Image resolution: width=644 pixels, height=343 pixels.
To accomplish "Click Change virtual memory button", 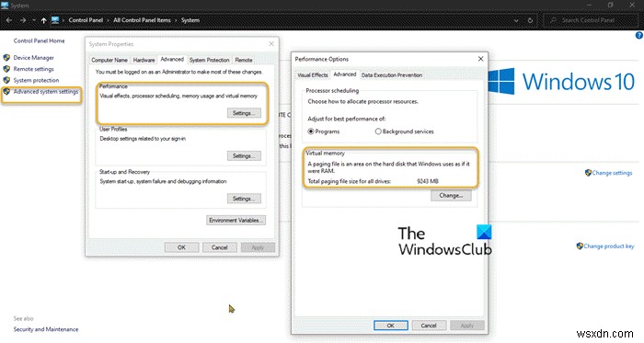I will (x=451, y=196).
